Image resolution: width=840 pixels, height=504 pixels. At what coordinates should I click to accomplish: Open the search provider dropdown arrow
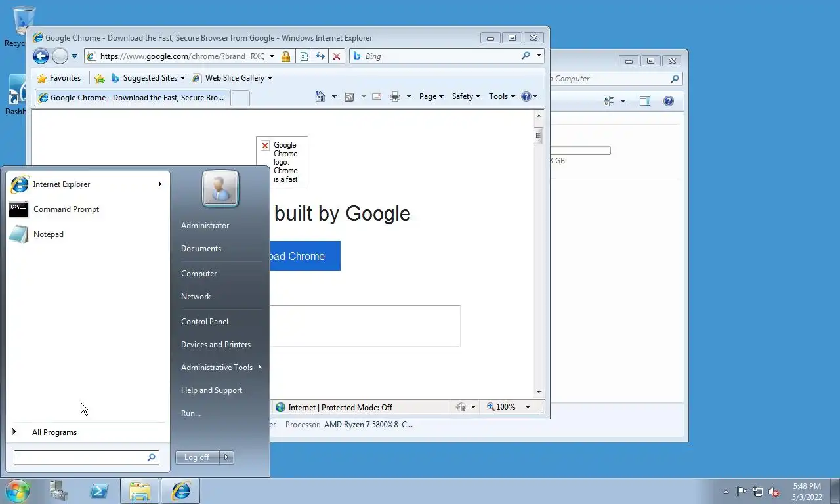[539, 56]
